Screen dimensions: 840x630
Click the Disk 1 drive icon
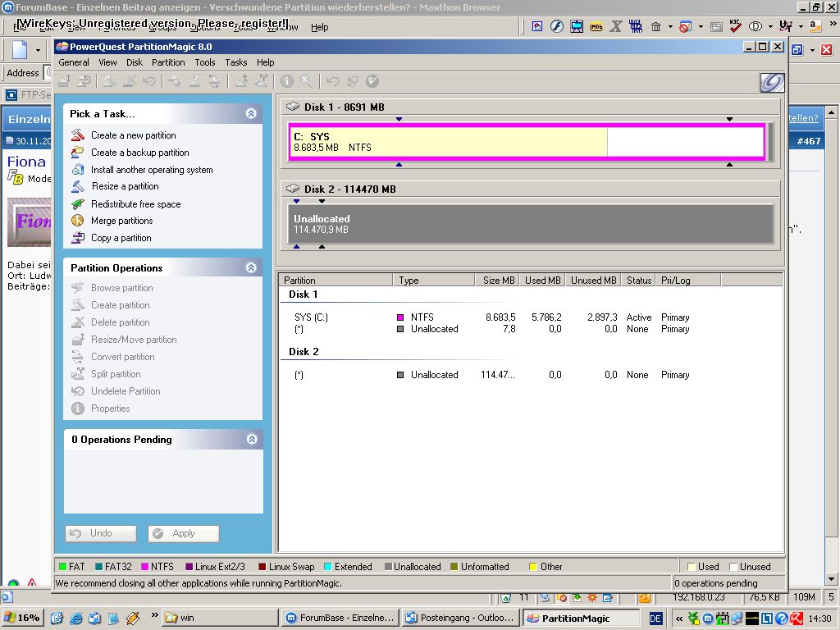(x=293, y=107)
